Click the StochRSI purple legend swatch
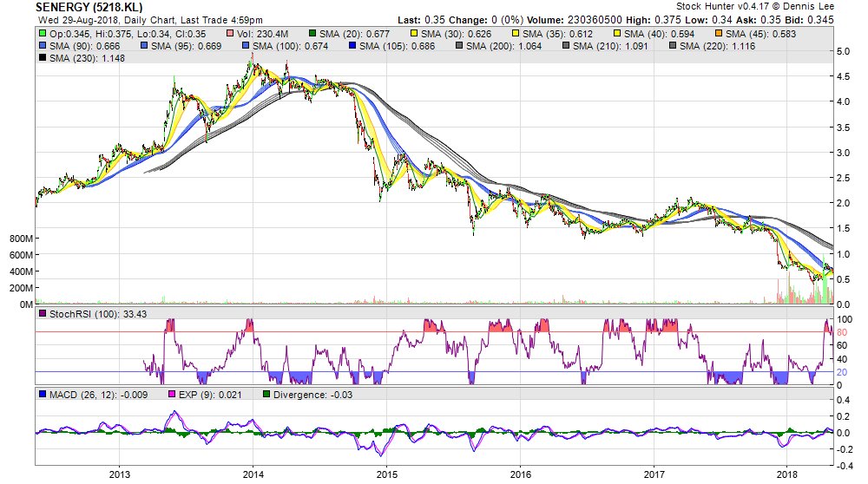Image resolution: width=868 pixels, height=484 pixels. (x=43, y=314)
